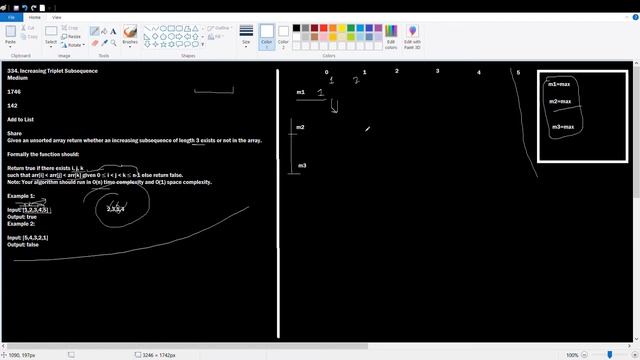
Task: Open the shape Outline dropdown
Action: [219, 28]
